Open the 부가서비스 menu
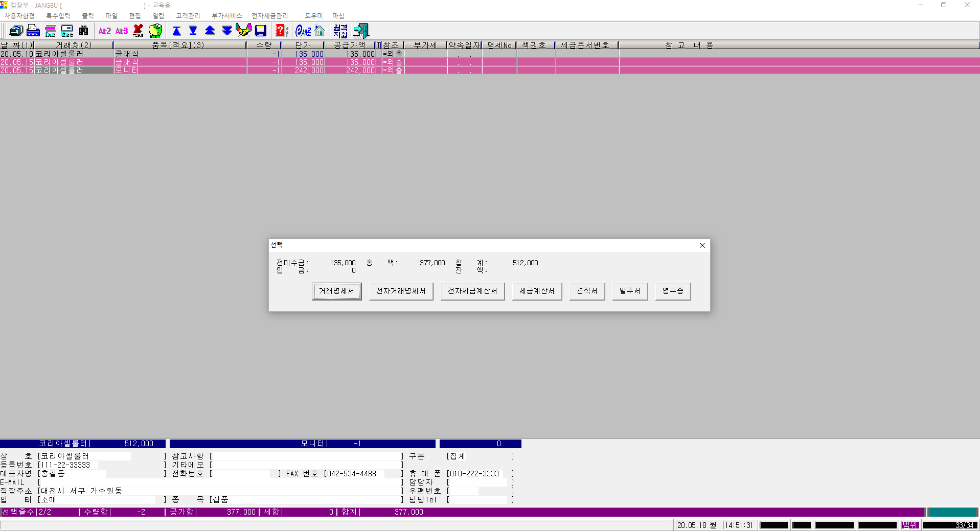980x531 pixels. point(226,16)
